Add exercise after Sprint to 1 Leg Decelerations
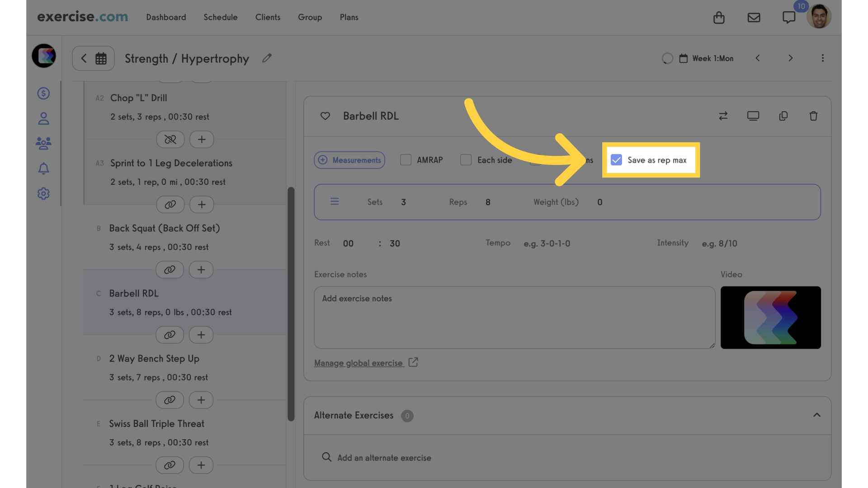The height and width of the screenshot is (488, 868). tap(202, 205)
